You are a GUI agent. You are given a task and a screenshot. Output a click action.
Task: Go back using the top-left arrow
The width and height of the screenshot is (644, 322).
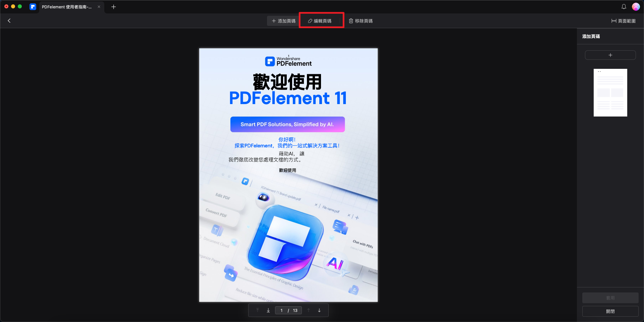(9, 21)
